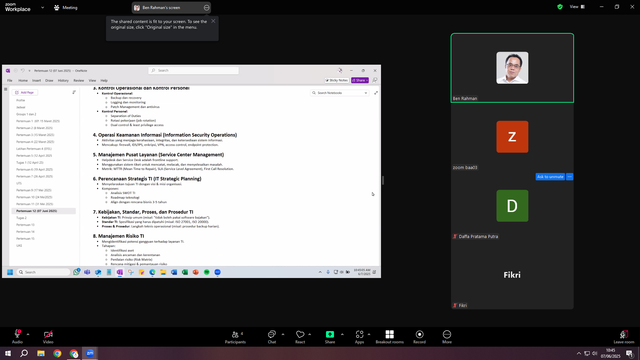Click the sort pages icon beside Add Page
Image resolution: width=640 pixels, height=360 pixels.
pyautogui.click(x=74, y=93)
